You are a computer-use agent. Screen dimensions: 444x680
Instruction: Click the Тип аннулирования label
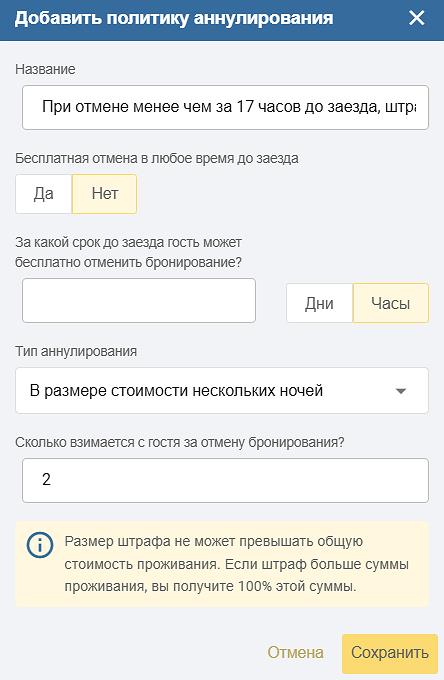tap(76, 351)
